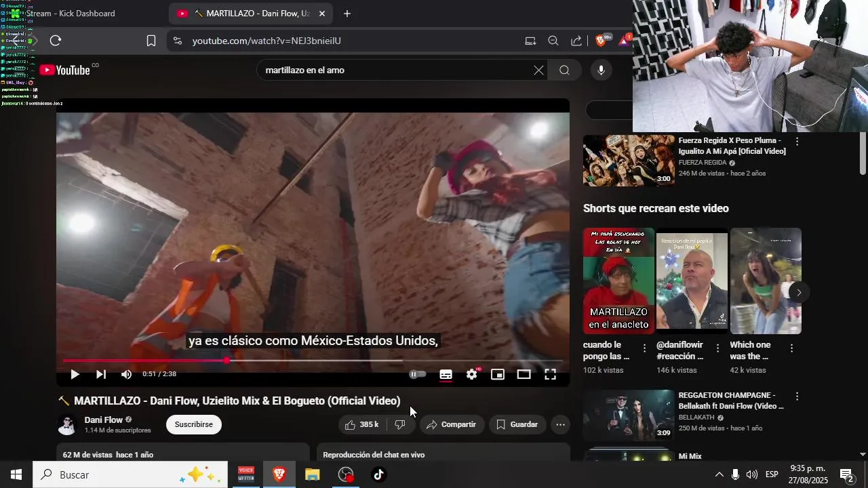The width and height of the screenshot is (868, 488).
Task: Open the video settings gear
Action: (472, 374)
